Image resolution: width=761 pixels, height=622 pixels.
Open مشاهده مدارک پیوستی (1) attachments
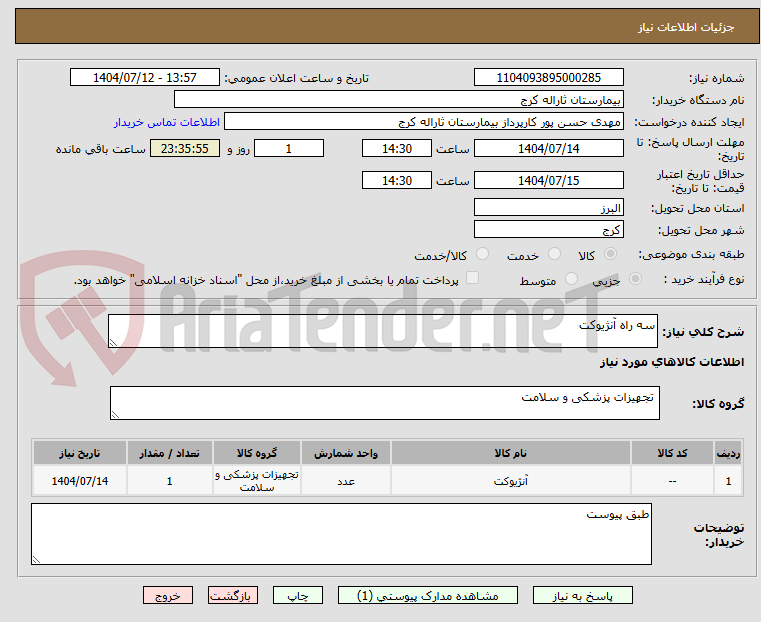coord(428,595)
